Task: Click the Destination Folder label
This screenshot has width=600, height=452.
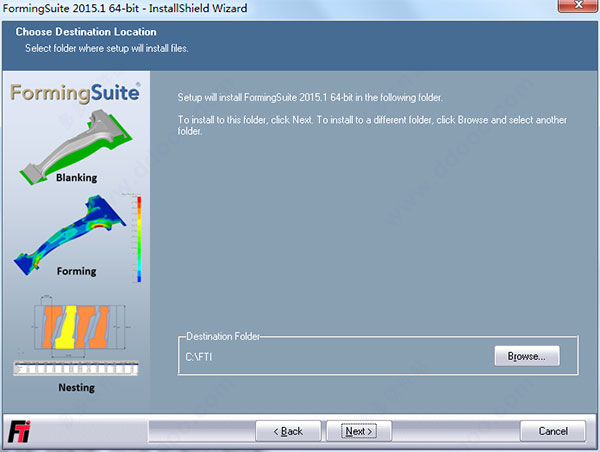Action: [x=223, y=336]
